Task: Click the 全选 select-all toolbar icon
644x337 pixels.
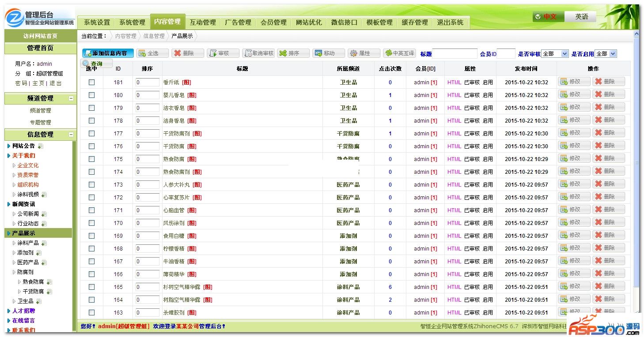Action: [152, 53]
